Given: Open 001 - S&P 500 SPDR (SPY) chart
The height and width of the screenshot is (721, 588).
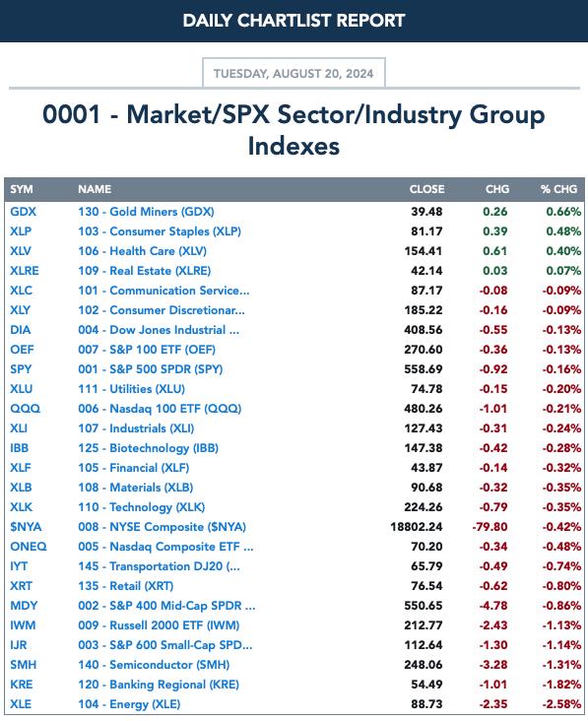Looking at the screenshot, I should (x=150, y=369).
